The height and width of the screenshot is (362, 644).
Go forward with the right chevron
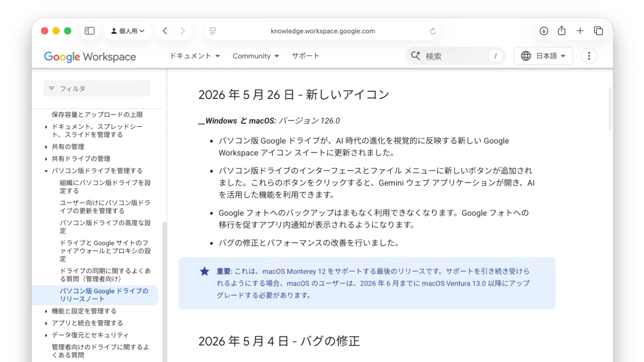click(182, 31)
